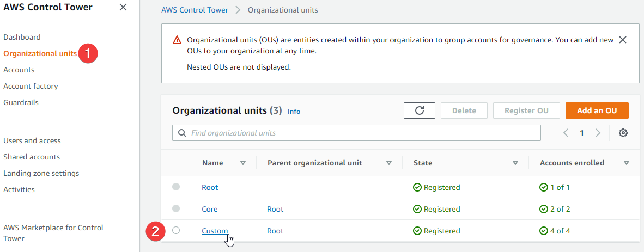The height and width of the screenshot is (252, 644).
Task: Dismiss the organizational units info banner
Action: (x=623, y=40)
